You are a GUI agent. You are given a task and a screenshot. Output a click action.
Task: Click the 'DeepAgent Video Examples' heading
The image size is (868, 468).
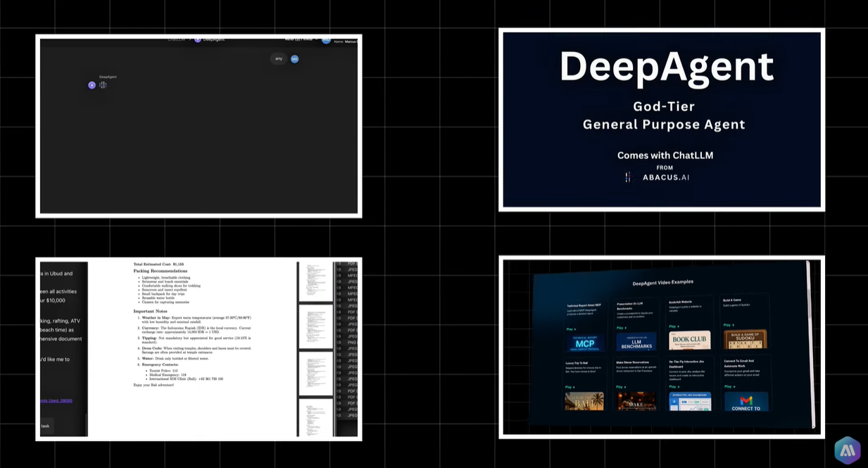click(663, 283)
